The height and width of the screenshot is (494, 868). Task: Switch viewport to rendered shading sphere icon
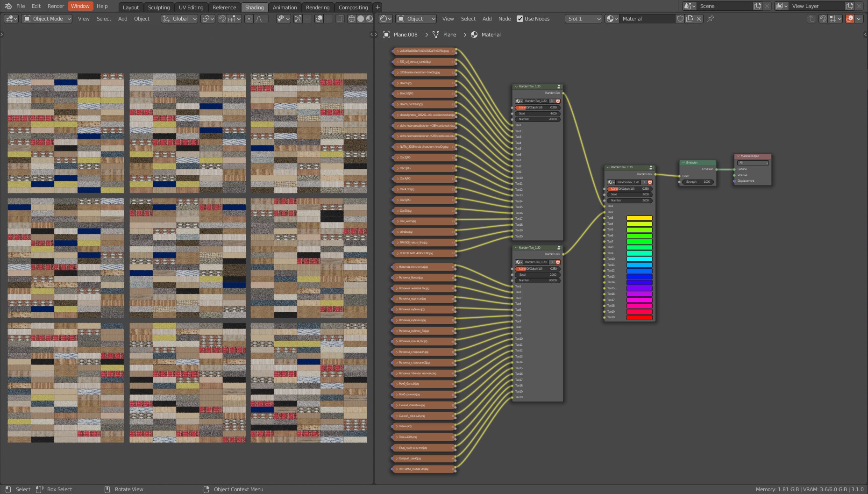point(369,19)
